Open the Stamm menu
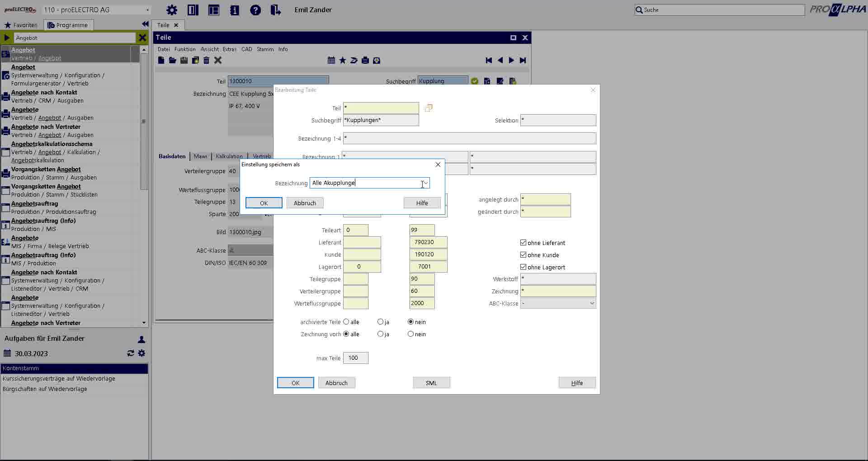 tap(265, 49)
